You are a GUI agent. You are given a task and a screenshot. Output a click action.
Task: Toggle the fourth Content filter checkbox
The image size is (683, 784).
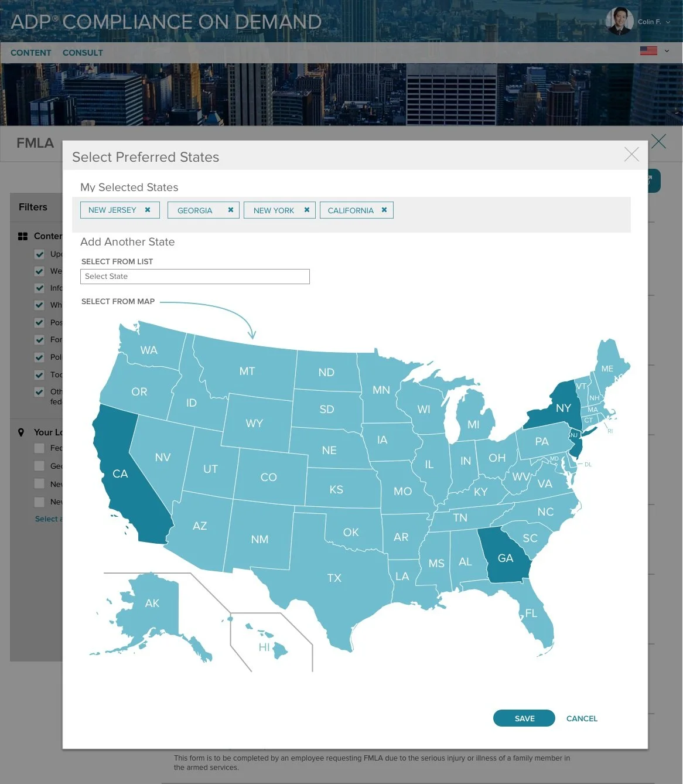[x=39, y=305]
